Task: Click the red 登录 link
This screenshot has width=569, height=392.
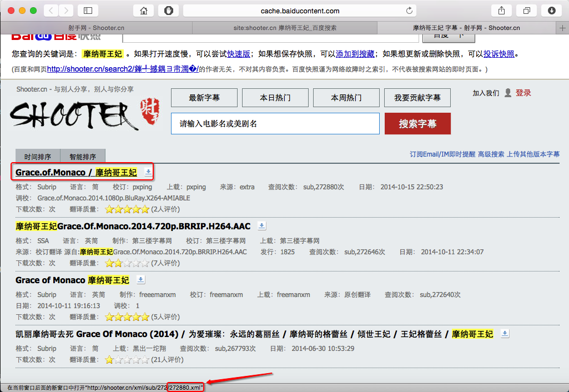Action: point(523,93)
